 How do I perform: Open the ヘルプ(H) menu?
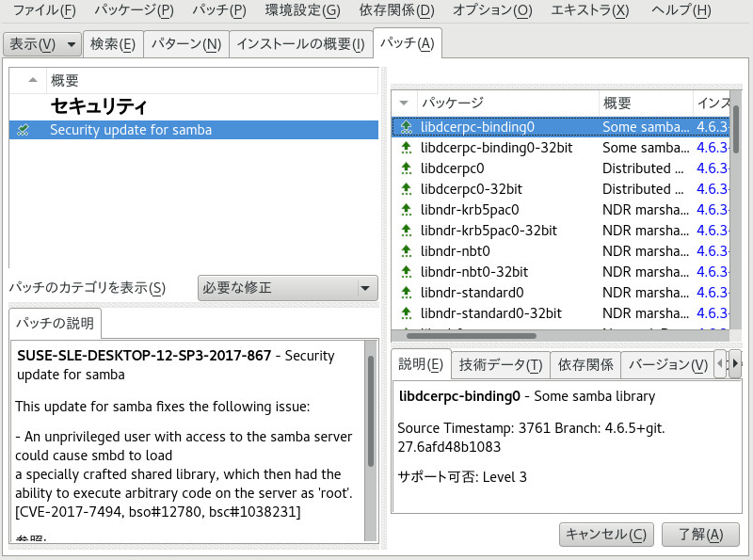click(x=681, y=10)
